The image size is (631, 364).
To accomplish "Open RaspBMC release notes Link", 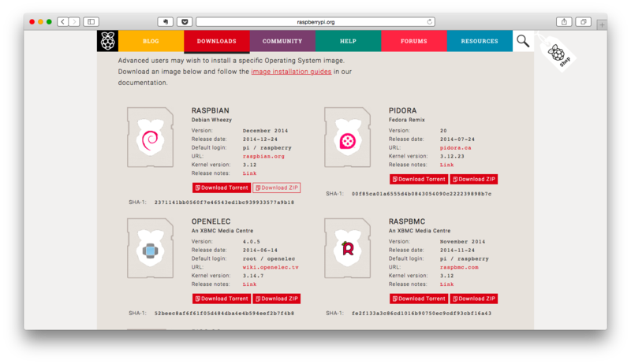I will pyautogui.click(x=446, y=284).
